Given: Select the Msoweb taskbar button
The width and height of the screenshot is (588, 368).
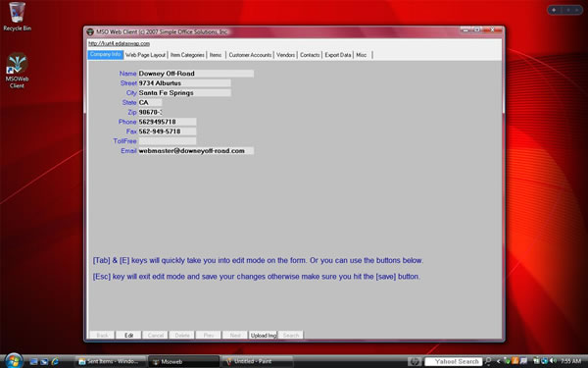Looking at the screenshot, I should click(183, 361).
